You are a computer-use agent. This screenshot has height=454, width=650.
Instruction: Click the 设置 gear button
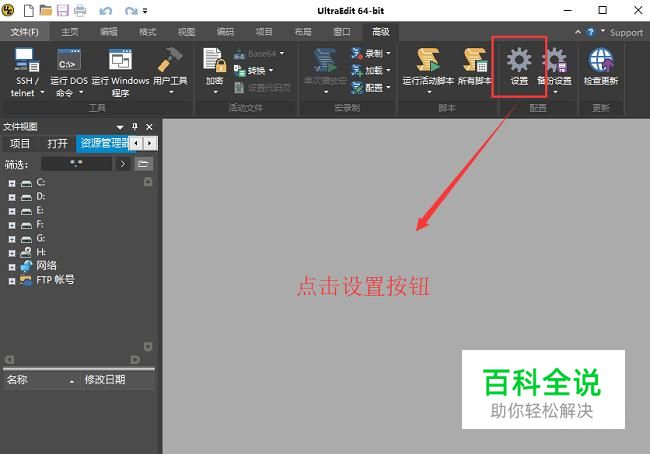(x=519, y=67)
